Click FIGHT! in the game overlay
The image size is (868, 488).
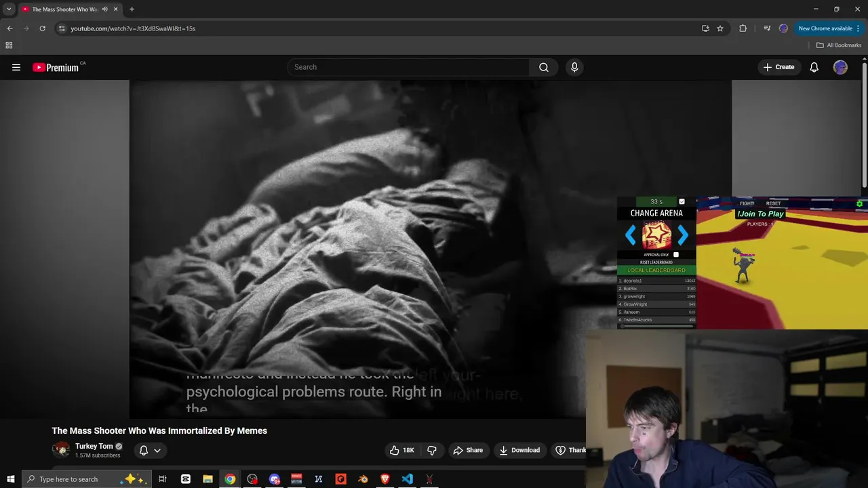pos(747,203)
